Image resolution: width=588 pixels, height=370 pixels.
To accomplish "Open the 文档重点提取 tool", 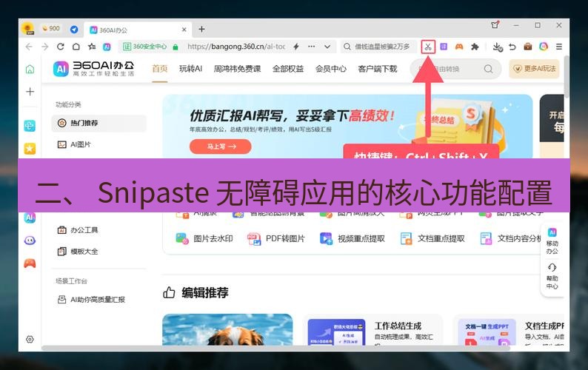I will [x=432, y=238].
